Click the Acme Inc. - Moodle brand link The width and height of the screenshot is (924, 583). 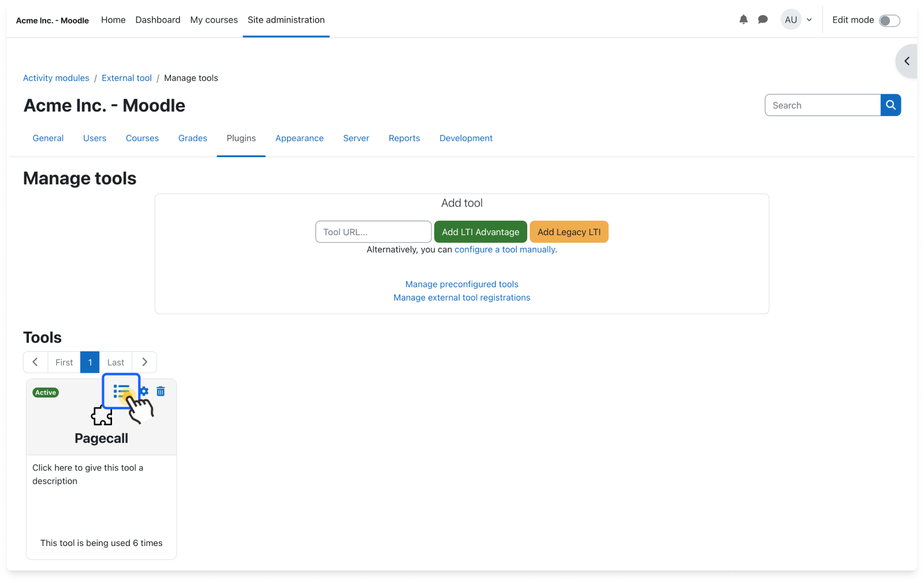(53, 20)
